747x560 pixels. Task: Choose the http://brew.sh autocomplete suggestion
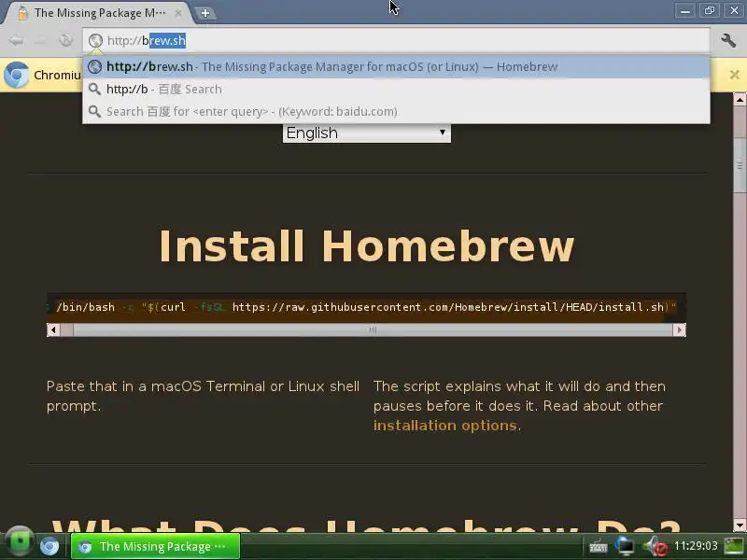pyautogui.click(x=396, y=66)
